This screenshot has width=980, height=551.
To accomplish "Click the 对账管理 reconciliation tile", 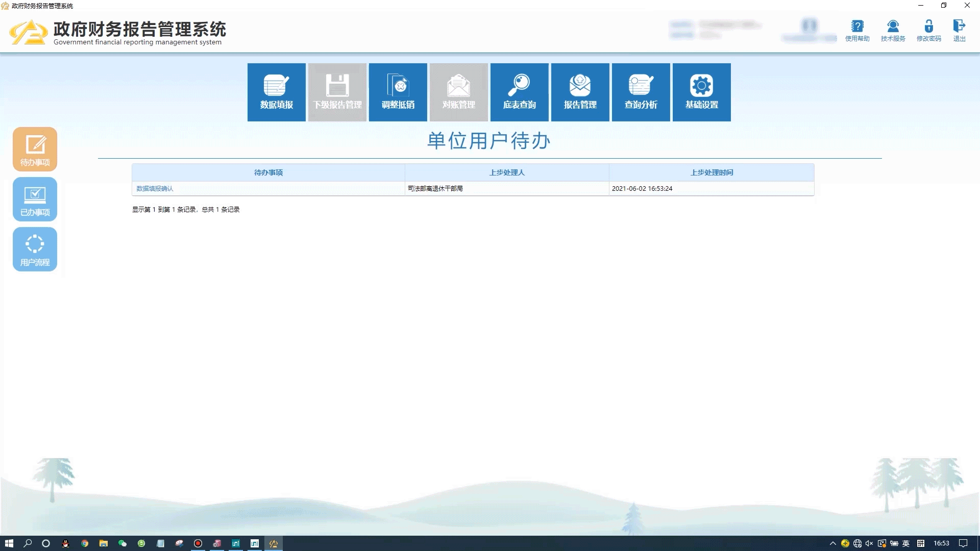I will (x=458, y=92).
